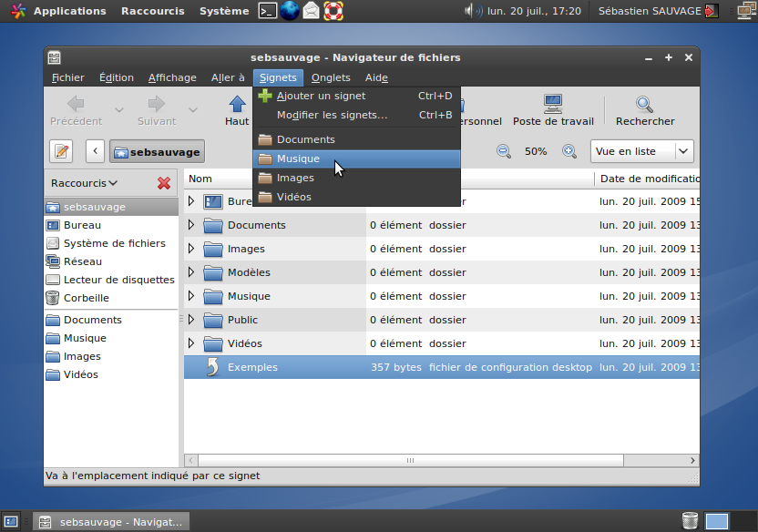Click the Haut up-arrow toolbar icon

coord(237,104)
